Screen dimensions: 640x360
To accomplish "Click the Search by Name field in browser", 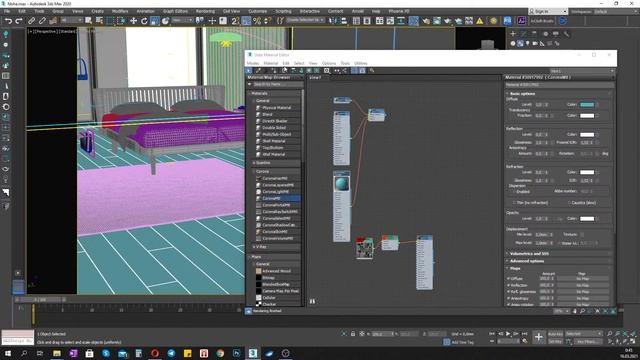I will tap(277, 84).
